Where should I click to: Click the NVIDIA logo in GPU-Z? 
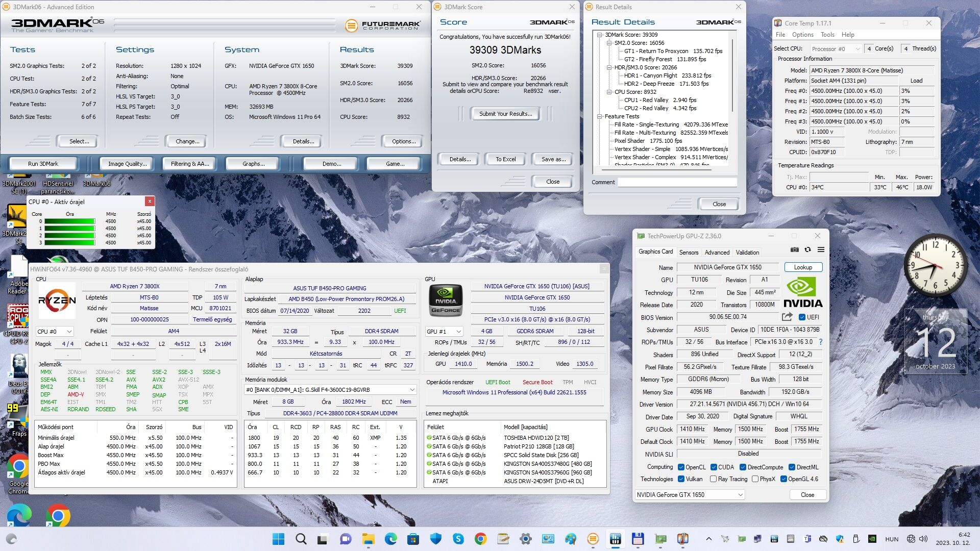[803, 293]
